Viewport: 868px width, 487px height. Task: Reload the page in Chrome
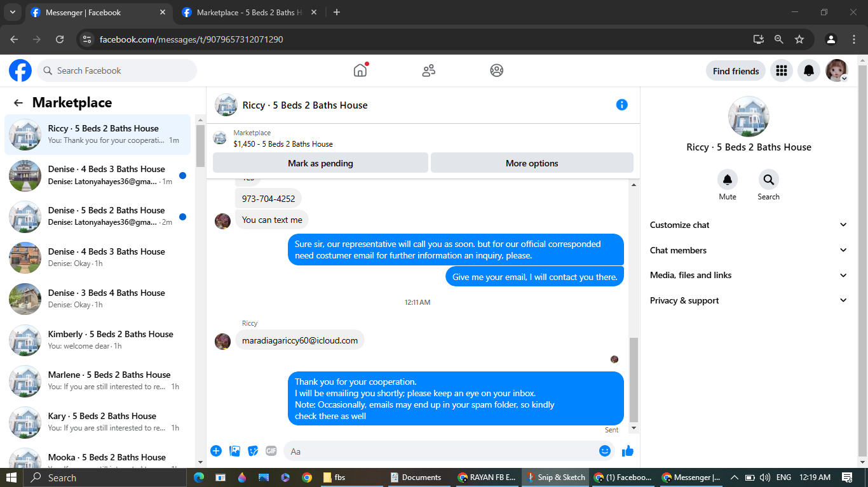click(x=60, y=39)
